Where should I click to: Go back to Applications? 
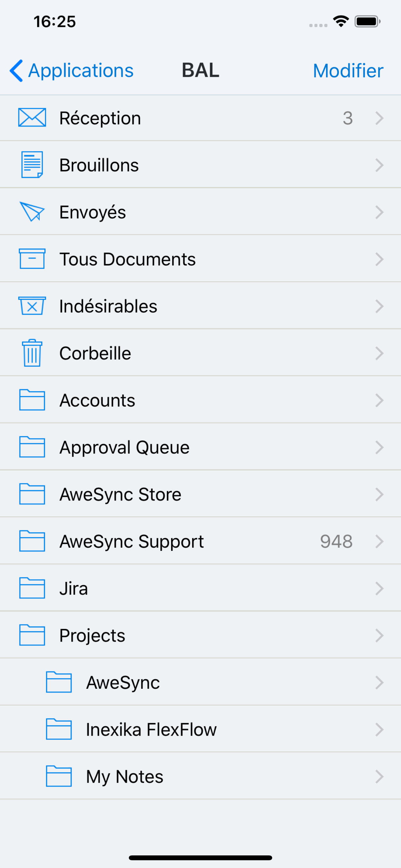click(x=72, y=71)
